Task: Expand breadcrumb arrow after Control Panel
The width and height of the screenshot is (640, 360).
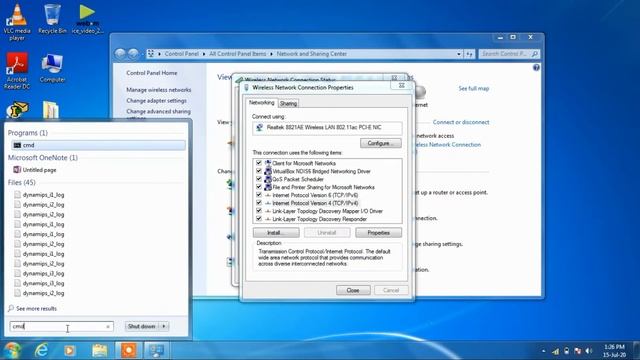Action: click(204, 54)
